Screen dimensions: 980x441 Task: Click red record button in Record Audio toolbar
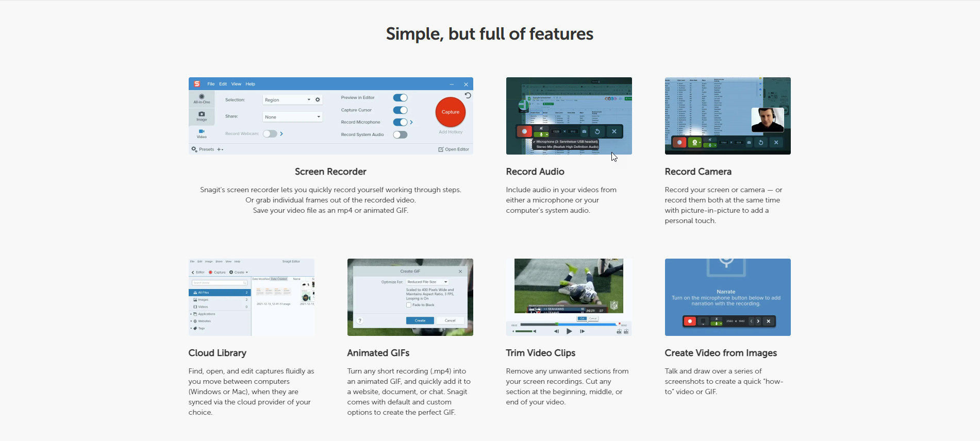524,131
